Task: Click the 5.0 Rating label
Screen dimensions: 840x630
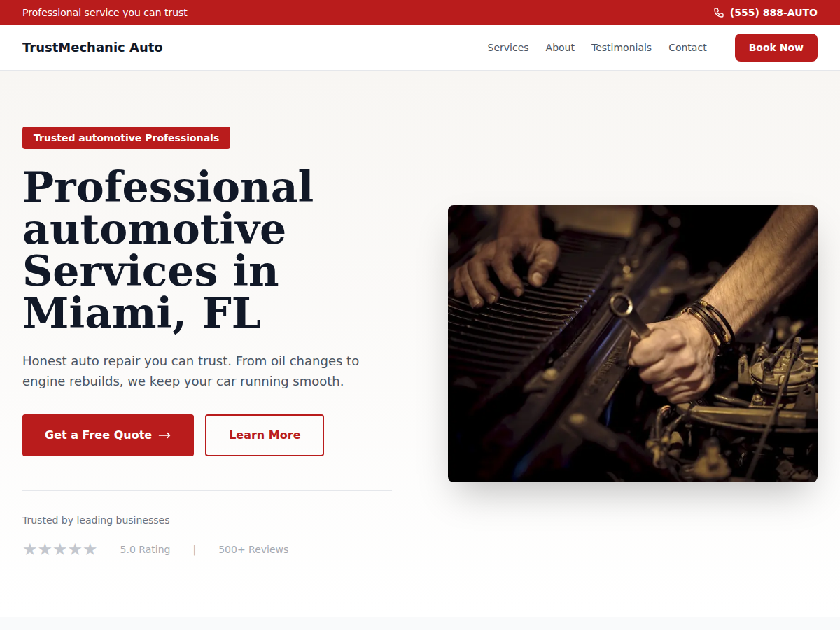Action: pos(145,549)
